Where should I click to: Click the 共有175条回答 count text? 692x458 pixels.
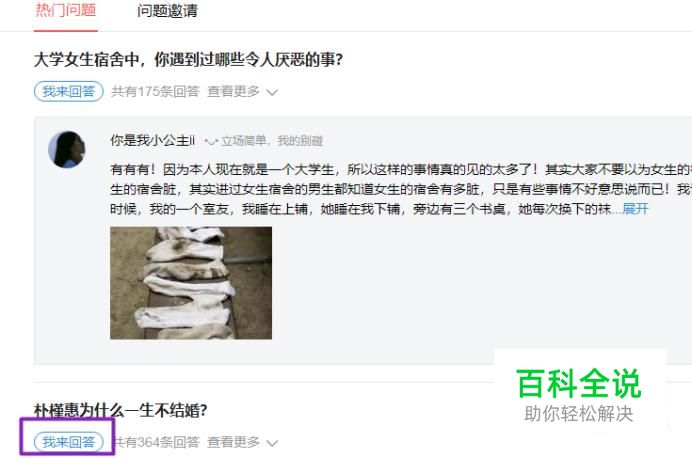155,91
